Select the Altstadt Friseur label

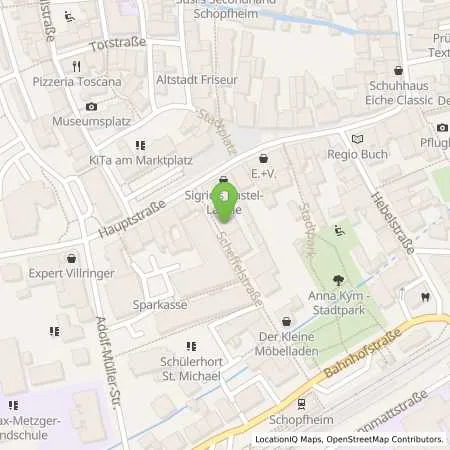197,80
